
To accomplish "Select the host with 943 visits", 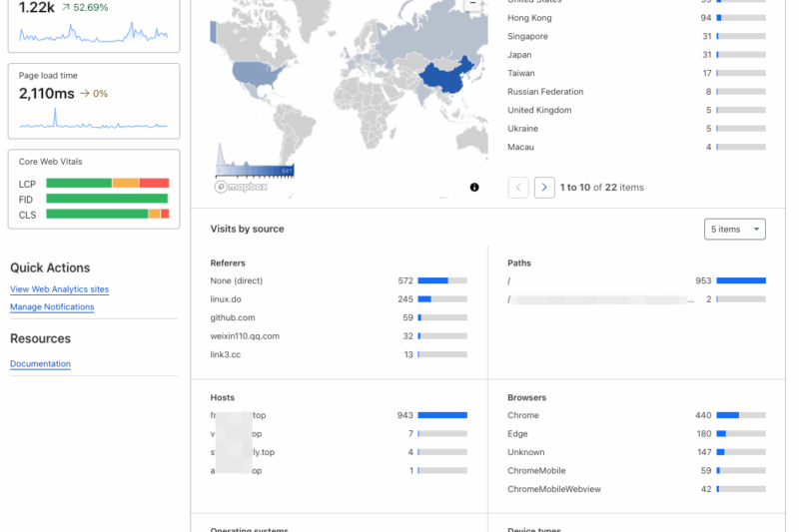I will point(339,415).
